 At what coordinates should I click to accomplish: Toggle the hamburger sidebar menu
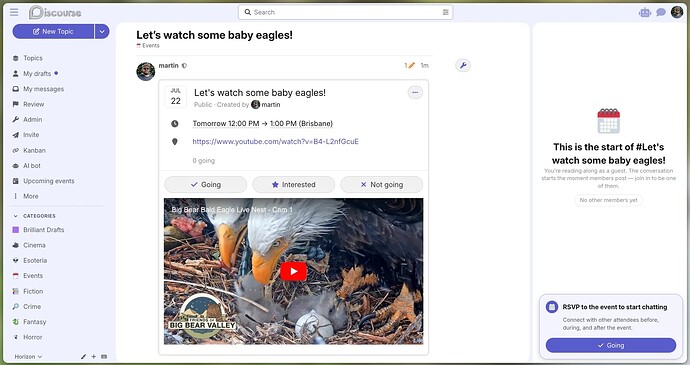(x=14, y=12)
